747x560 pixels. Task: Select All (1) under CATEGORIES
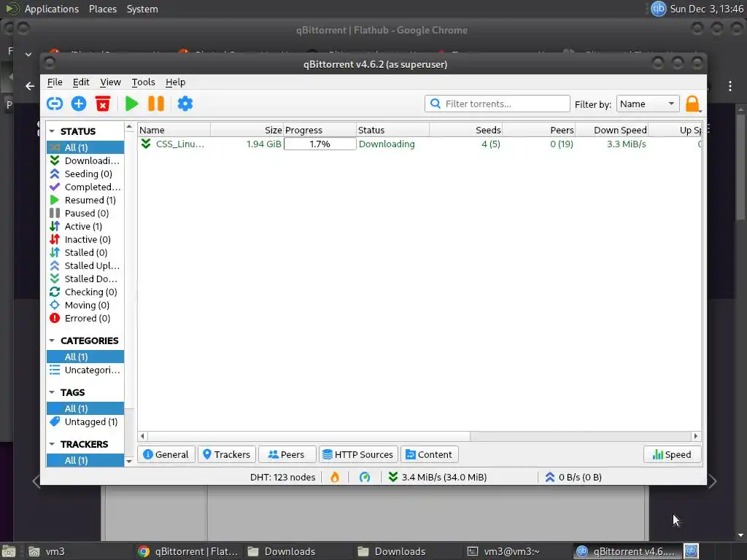[85, 357]
